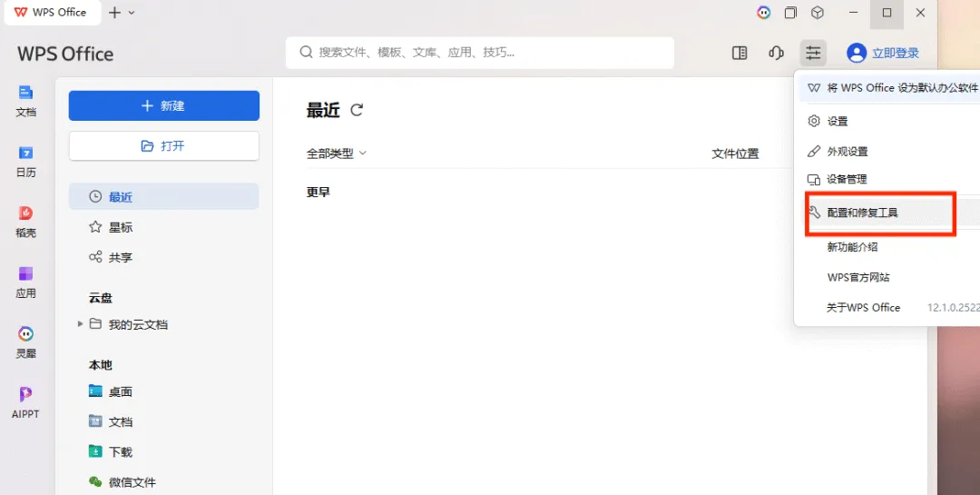Click the refresh icon beside 最近
This screenshot has width=980, height=495.
coord(357,110)
